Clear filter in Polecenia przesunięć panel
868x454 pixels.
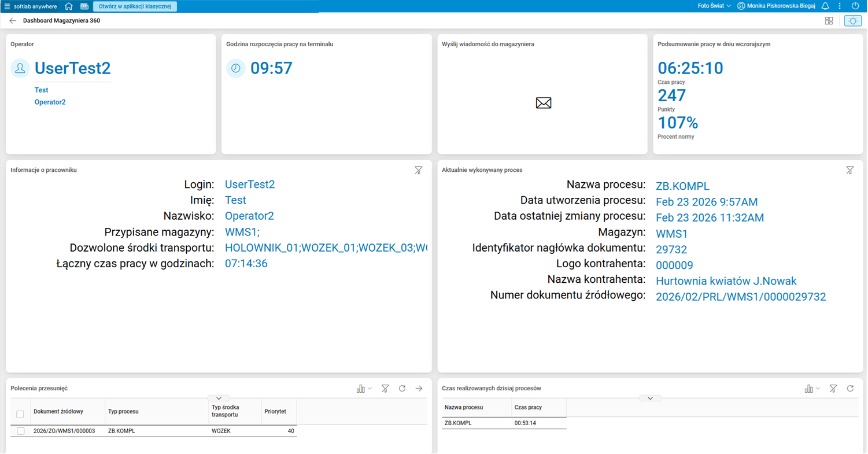pos(385,389)
